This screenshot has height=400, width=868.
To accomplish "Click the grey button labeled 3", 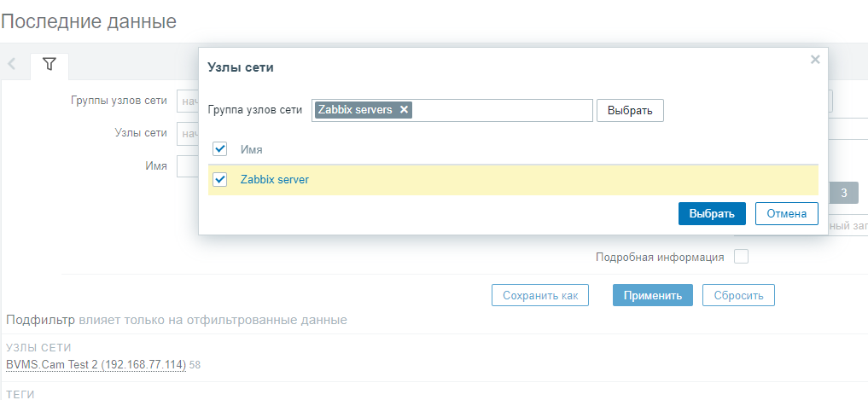I will [x=843, y=193].
